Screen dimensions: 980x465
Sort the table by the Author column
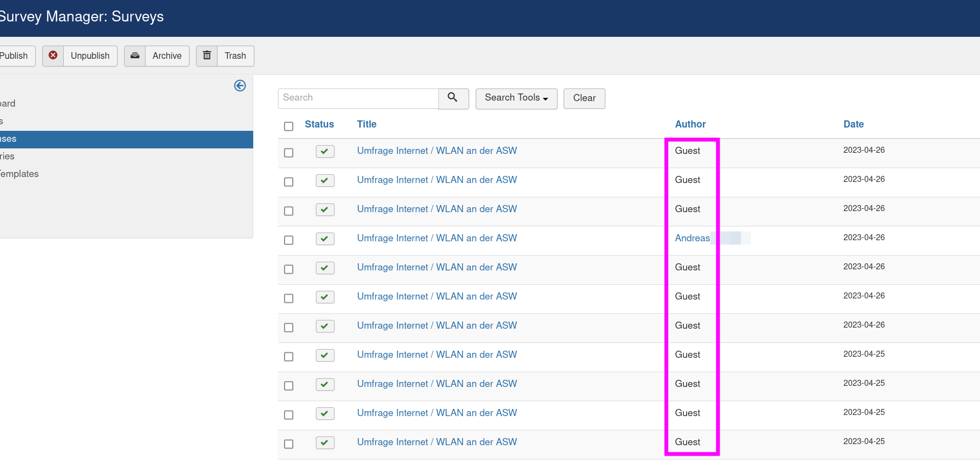coord(690,124)
